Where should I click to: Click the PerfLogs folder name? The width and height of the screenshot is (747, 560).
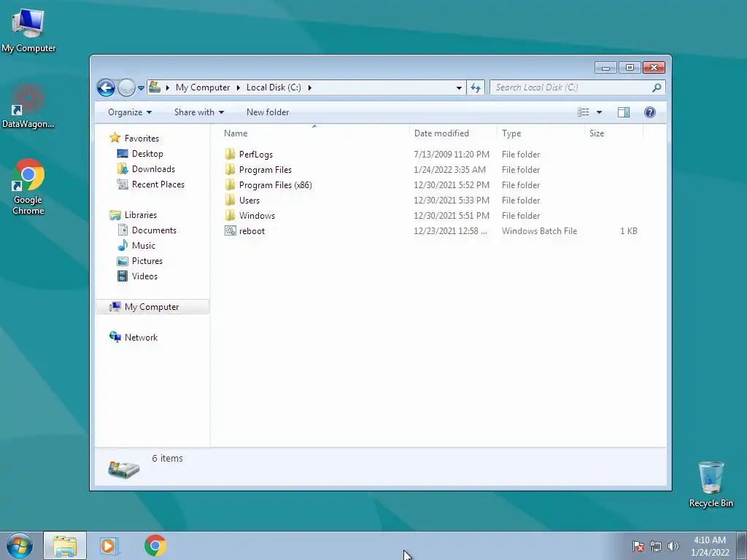[256, 155]
